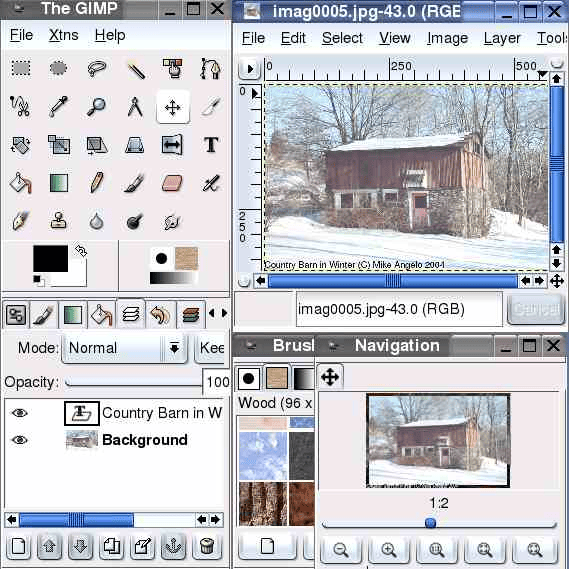Expand the image window menu arrow button
Image resolution: width=569 pixels, height=569 pixels.
250,69
